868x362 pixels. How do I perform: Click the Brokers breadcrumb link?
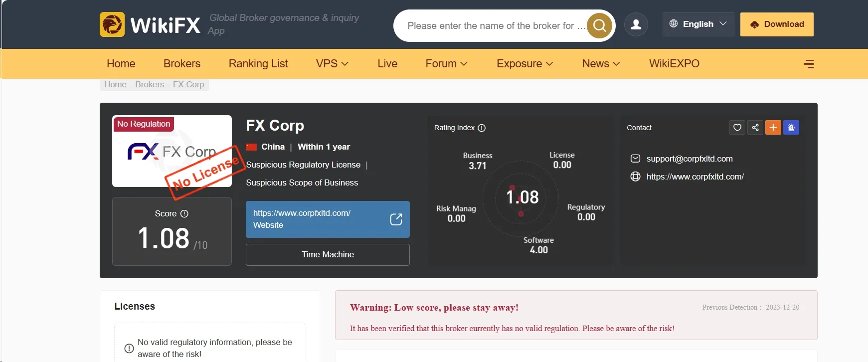pyautogui.click(x=150, y=84)
